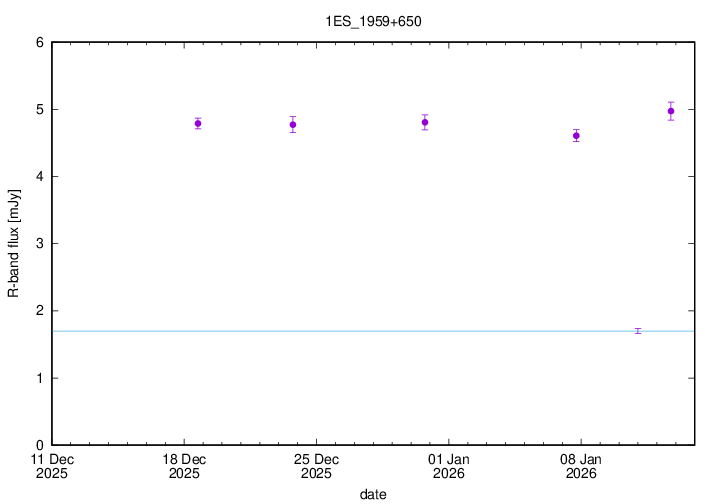Select the data point just before 08 Jan
The image size is (720, 504).
click(x=576, y=136)
